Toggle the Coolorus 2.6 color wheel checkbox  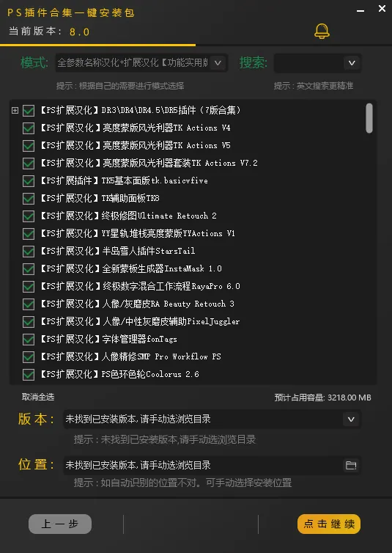tap(29, 375)
